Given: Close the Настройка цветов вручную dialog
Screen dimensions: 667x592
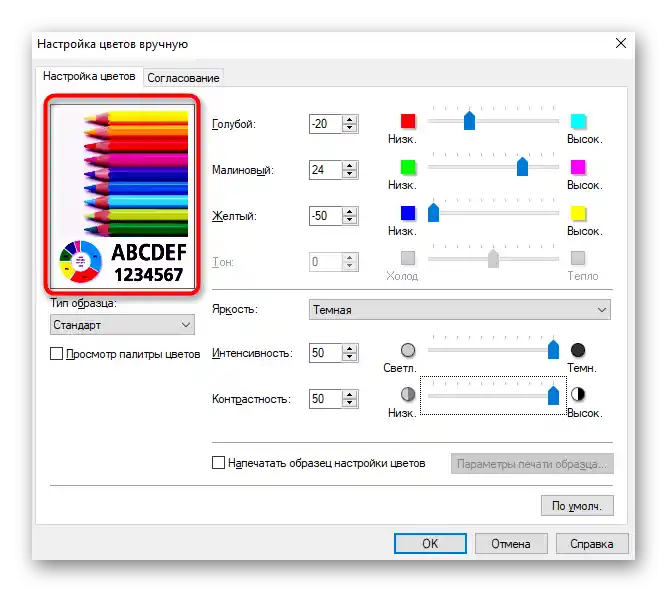Looking at the screenshot, I should tap(621, 43).
